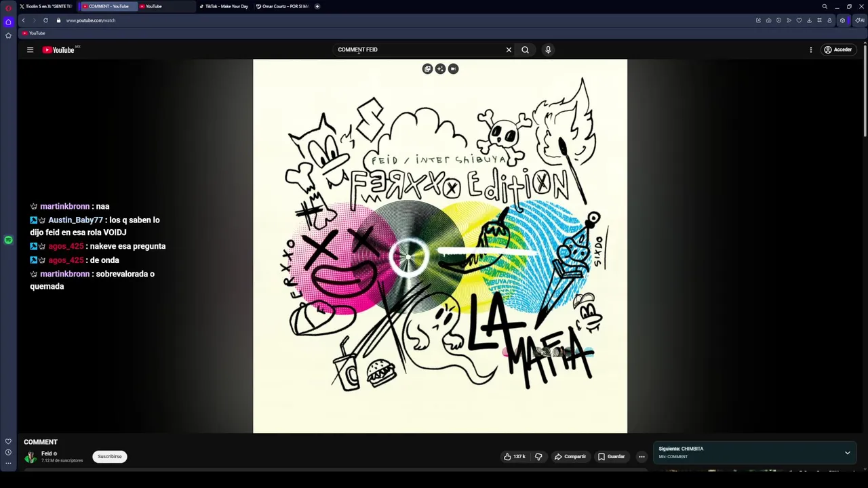Screen dimensions: 868x488
Task: Open the sidebar more options dots
Action: pyautogui.click(x=8, y=464)
